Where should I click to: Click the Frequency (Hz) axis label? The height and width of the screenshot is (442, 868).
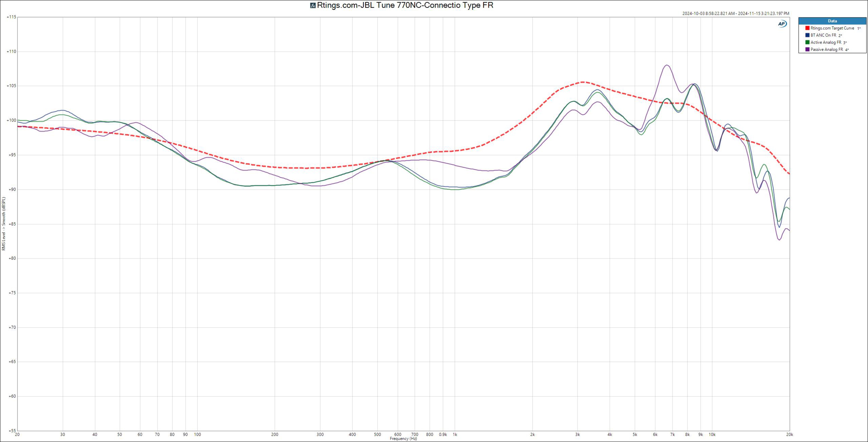[403, 439]
